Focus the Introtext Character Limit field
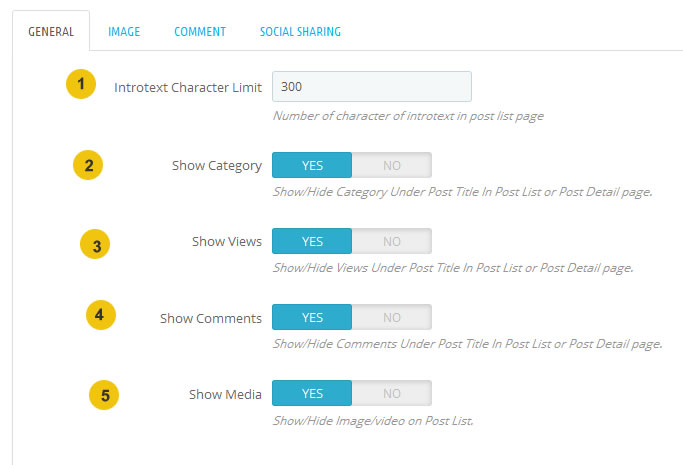The image size is (683, 465). (372, 87)
